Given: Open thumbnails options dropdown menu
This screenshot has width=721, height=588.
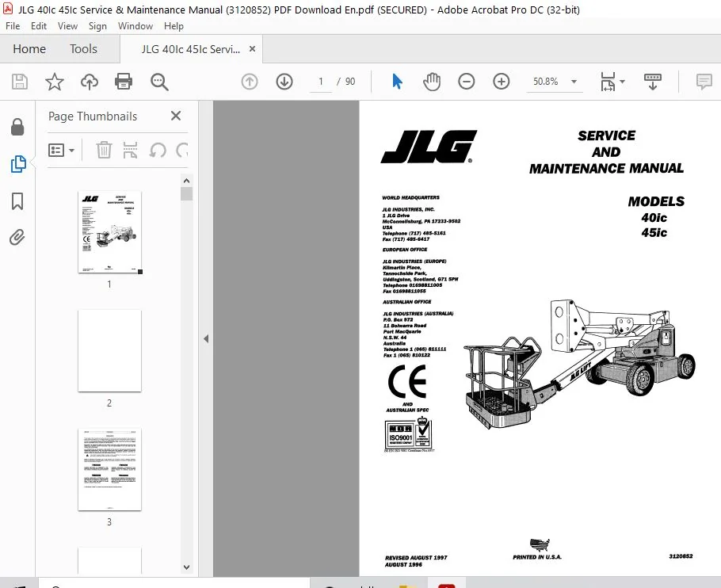Looking at the screenshot, I should (61, 150).
